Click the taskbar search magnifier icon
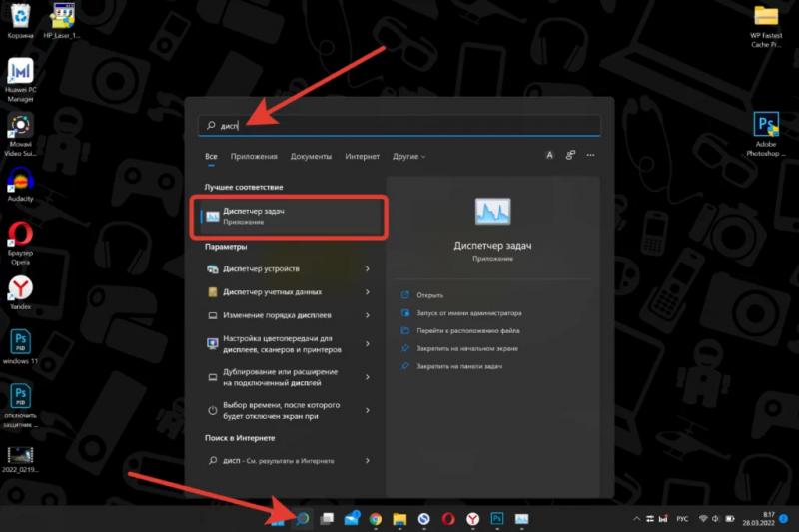 click(302, 518)
